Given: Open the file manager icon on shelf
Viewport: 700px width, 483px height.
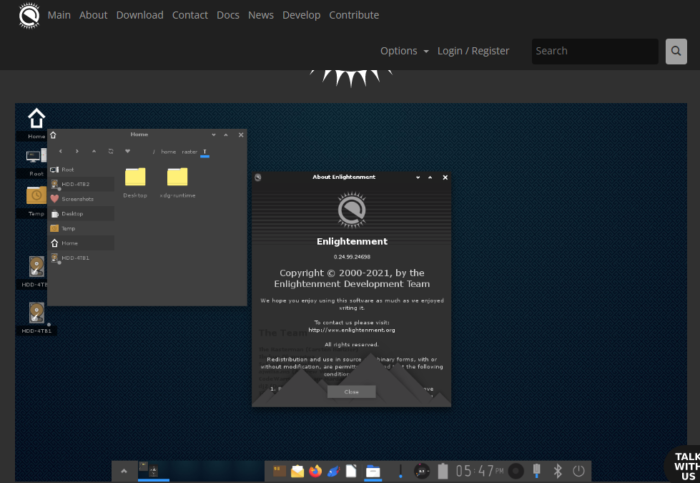Looking at the screenshot, I should (373, 471).
